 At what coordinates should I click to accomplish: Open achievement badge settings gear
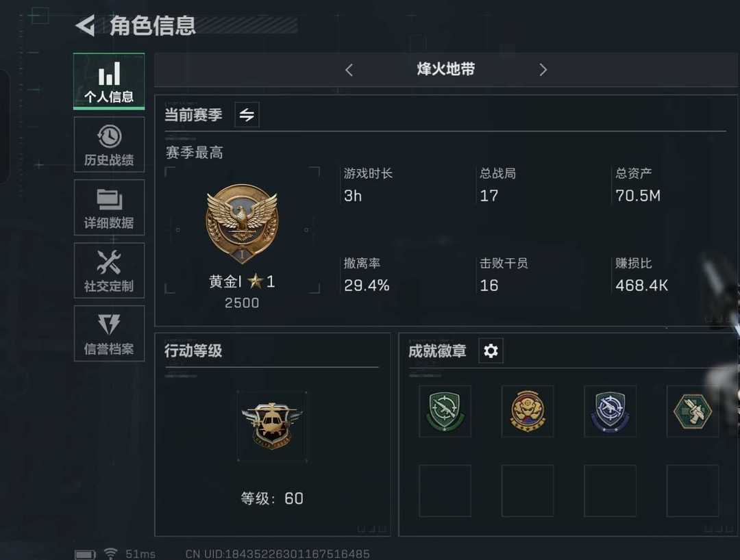coord(491,351)
